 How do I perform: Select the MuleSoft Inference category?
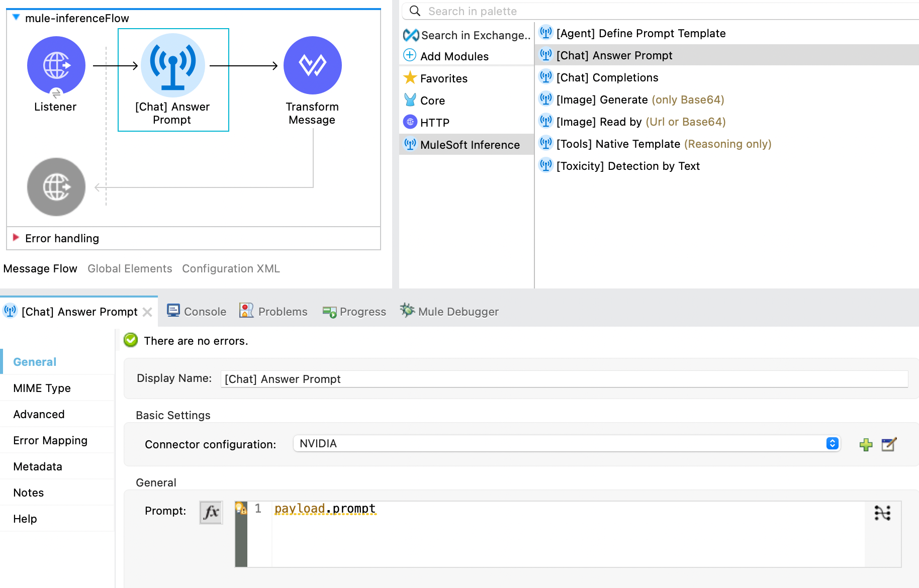[467, 144]
